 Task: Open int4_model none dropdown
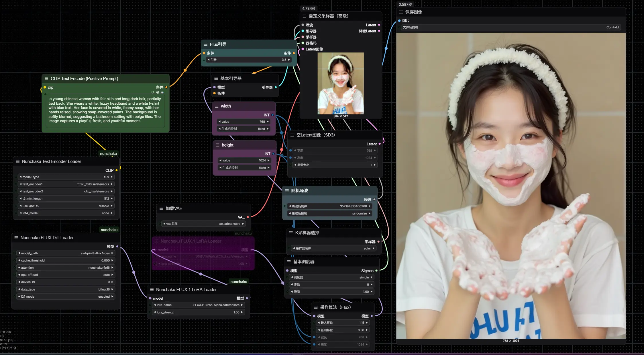click(66, 213)
